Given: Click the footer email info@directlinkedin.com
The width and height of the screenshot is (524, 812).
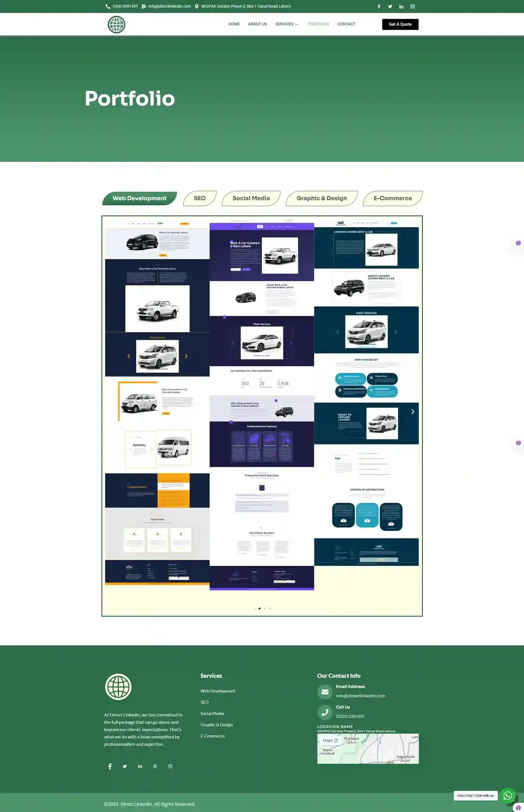Looking at the screenshot, I should pos(360,696).
